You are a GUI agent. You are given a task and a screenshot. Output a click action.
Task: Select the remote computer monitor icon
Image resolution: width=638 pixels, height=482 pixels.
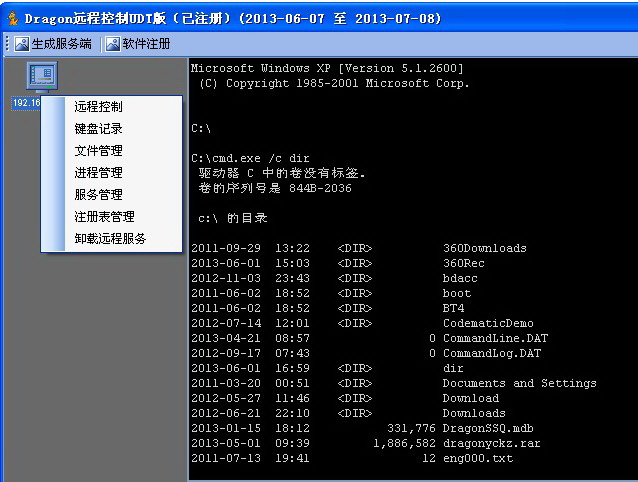(x=42, y=76)
